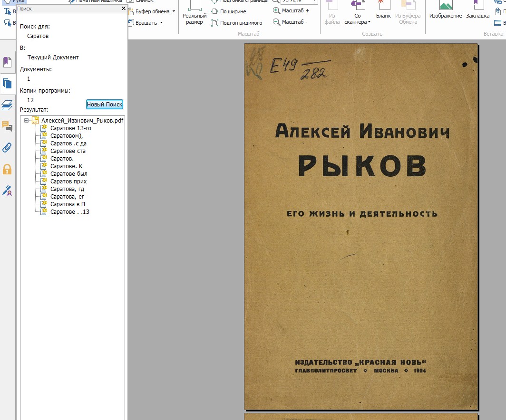
Task: Open the page Thumbnails side panel
Action: coord(7,84)
